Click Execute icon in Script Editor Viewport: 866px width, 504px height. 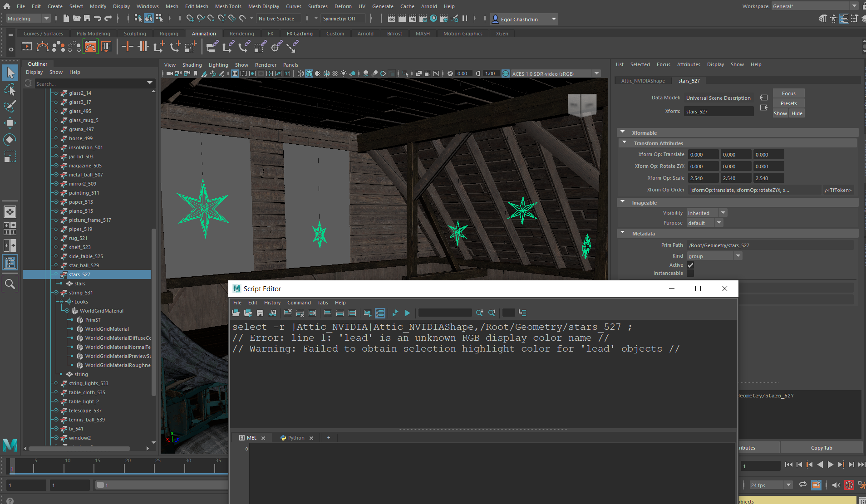[x=408, y=313]
